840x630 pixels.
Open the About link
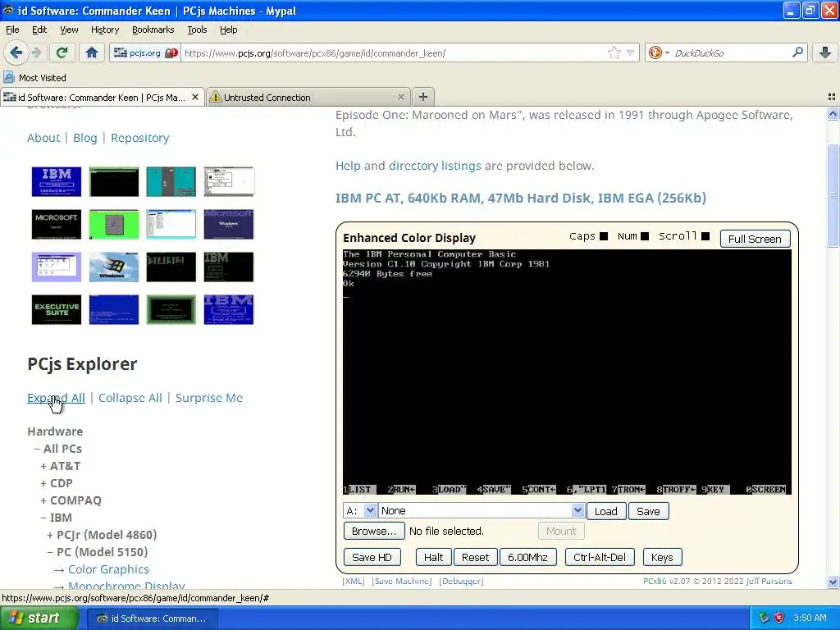pos(43,138)
